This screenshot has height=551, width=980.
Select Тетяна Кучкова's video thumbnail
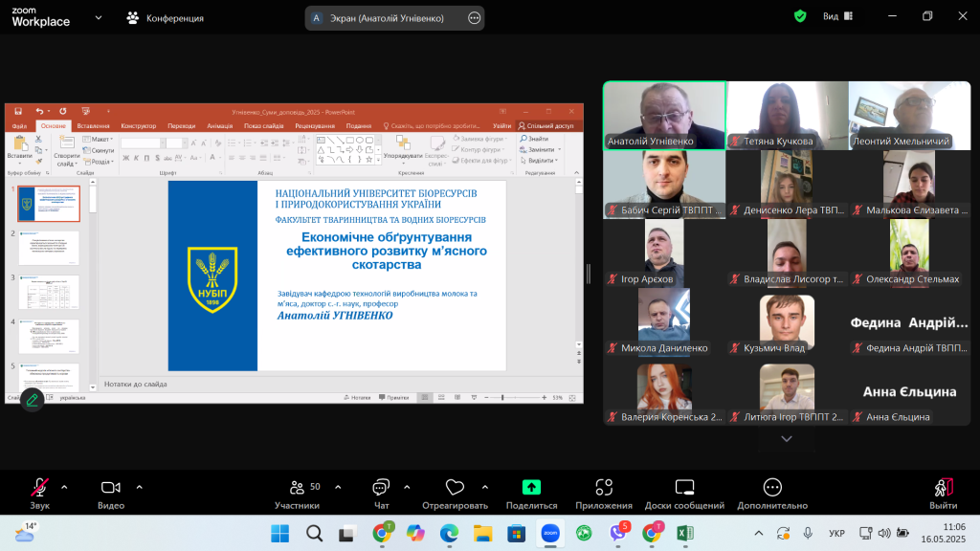787,115
